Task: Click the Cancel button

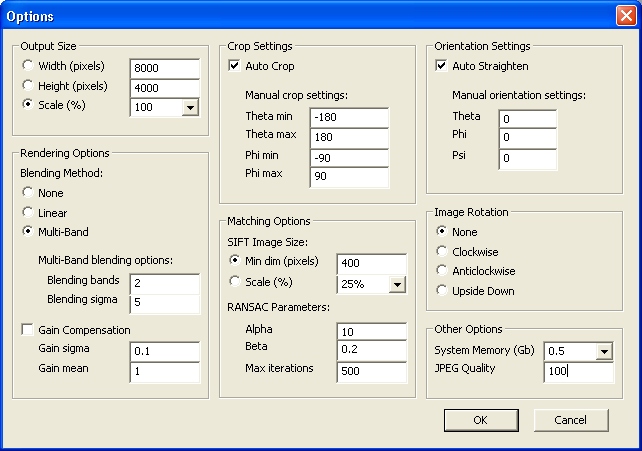Action: 571,420
